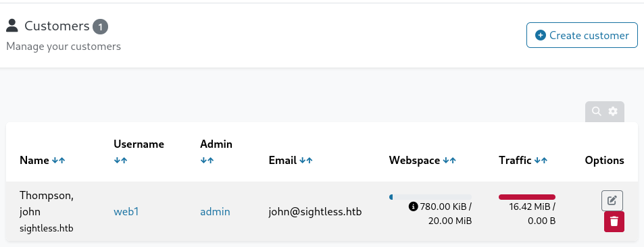644x247 pixels.
Task: Click the Customers person icon
Action: pyautogui.click(x=12, y=26)
